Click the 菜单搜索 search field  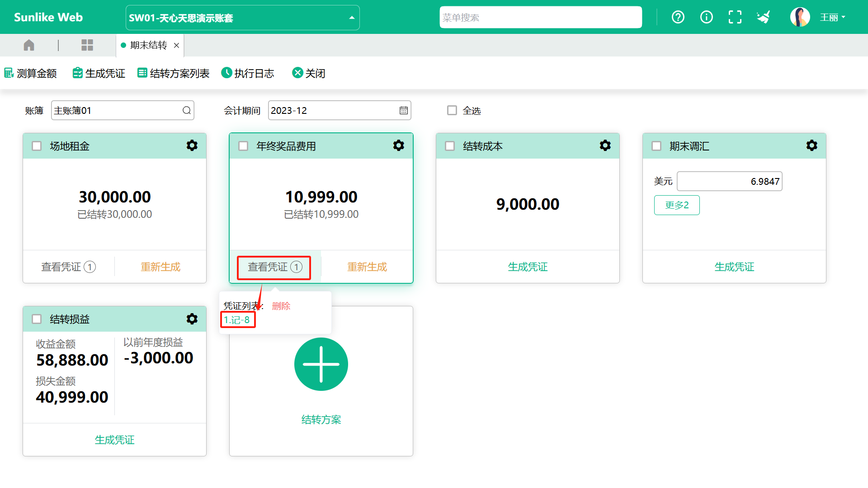[x=541, y=17]
